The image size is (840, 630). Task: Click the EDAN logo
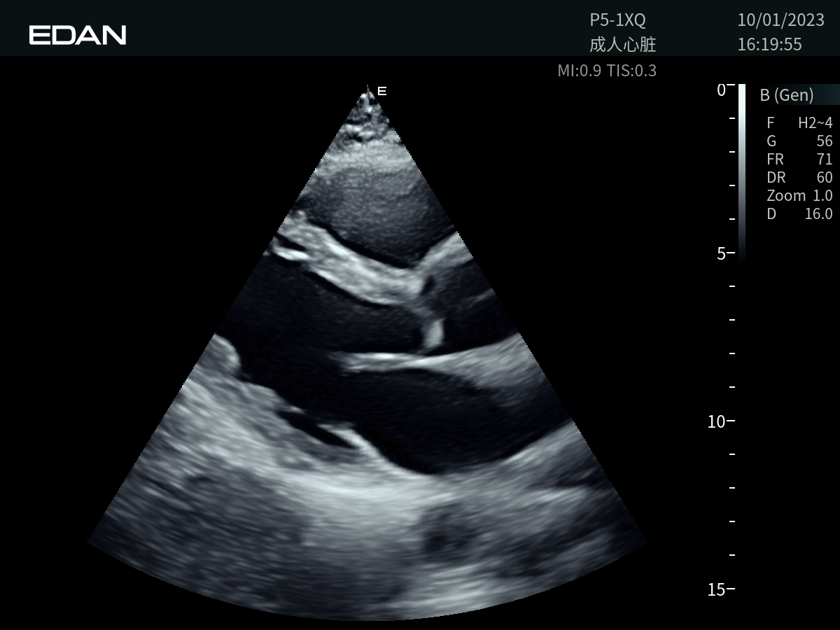78,35
